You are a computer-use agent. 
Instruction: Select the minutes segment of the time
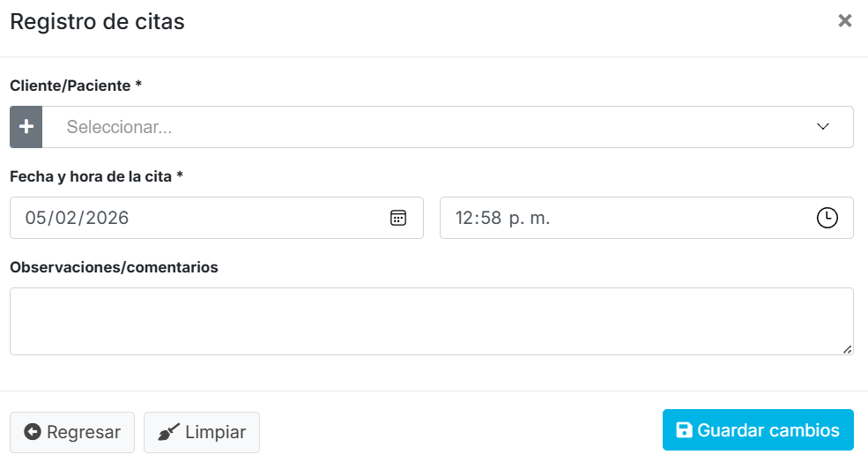[x=490, y=218]
